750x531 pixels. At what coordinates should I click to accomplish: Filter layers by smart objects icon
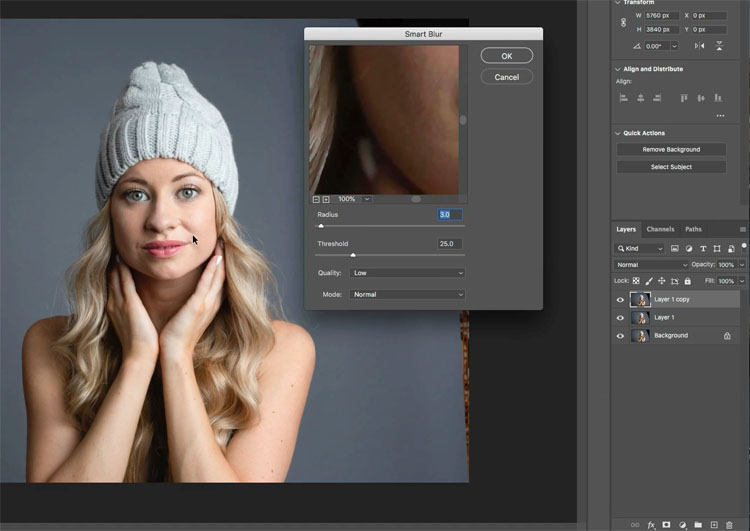tap(731, 248)
